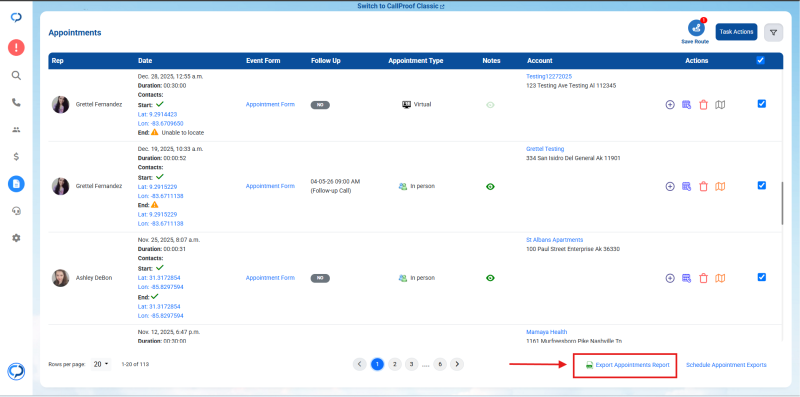The image size is (800, 397).
Task: Open the settings gear in sidebar
Action: pyautogui.click(x=16, y=238)
